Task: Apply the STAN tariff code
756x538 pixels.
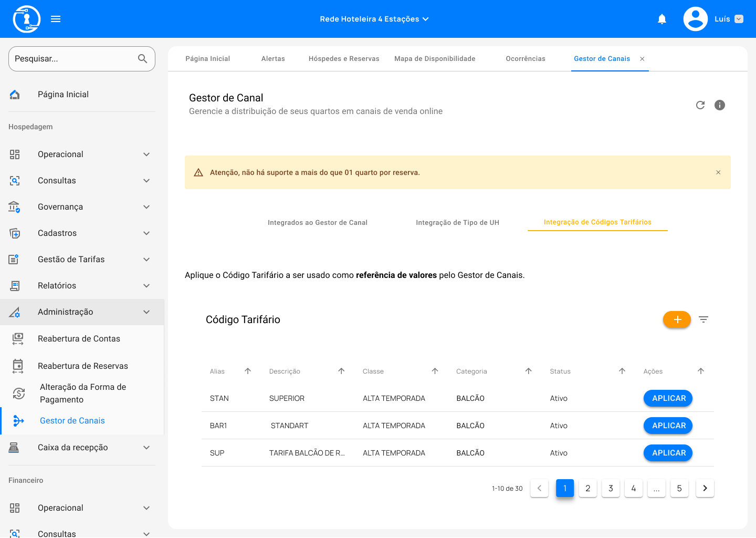Action: point(668,398)
